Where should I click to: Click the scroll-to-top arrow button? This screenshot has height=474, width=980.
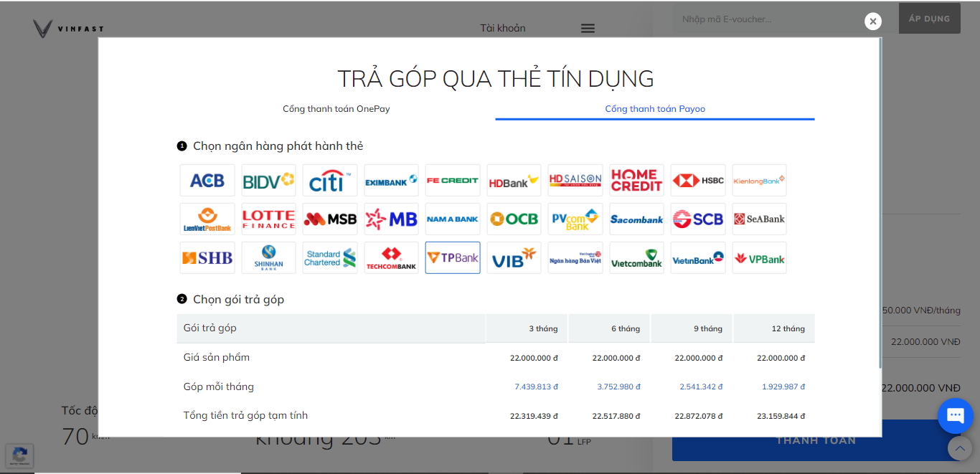959,449
